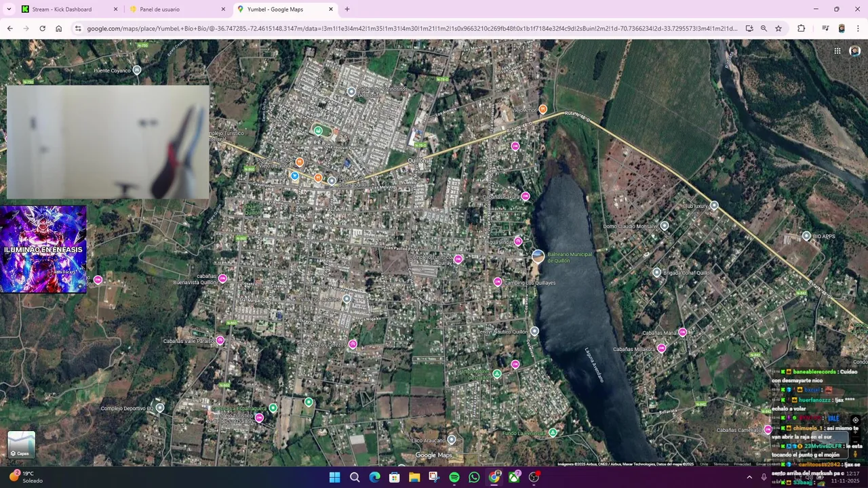The height and width of the screenshot is (488, 868).
Task: Click the Términos footer link
Action: (x=721, y=464)
